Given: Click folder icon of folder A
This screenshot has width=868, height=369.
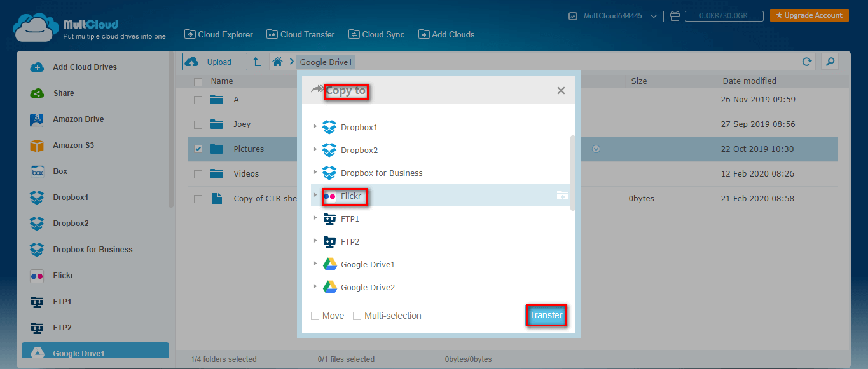Looking at the screenshot, I should pos(217,99).
